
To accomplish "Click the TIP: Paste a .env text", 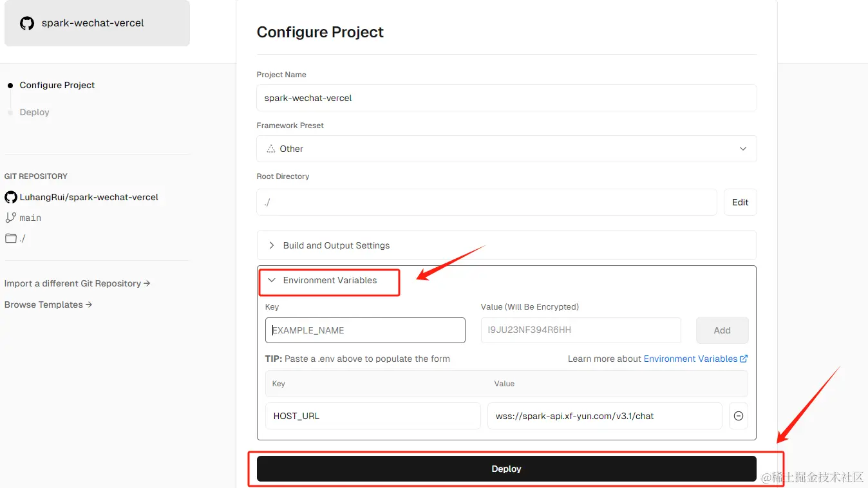I will click(x=357, y=359).
